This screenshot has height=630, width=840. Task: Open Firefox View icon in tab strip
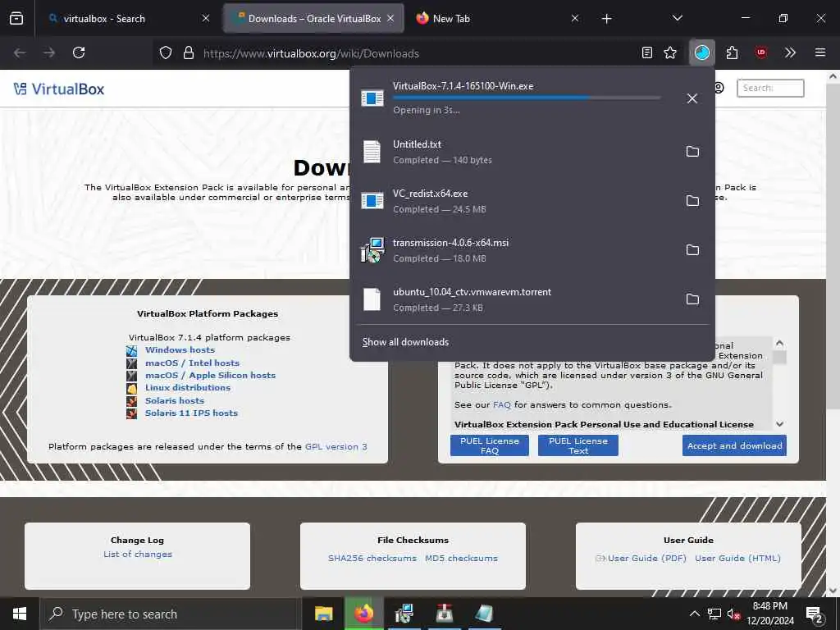(x=16, y=18)
